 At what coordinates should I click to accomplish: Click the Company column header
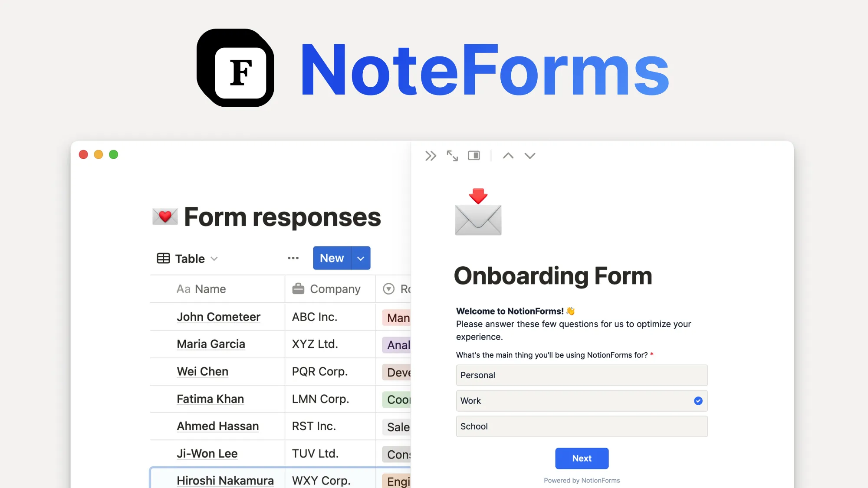coord(327,289)
